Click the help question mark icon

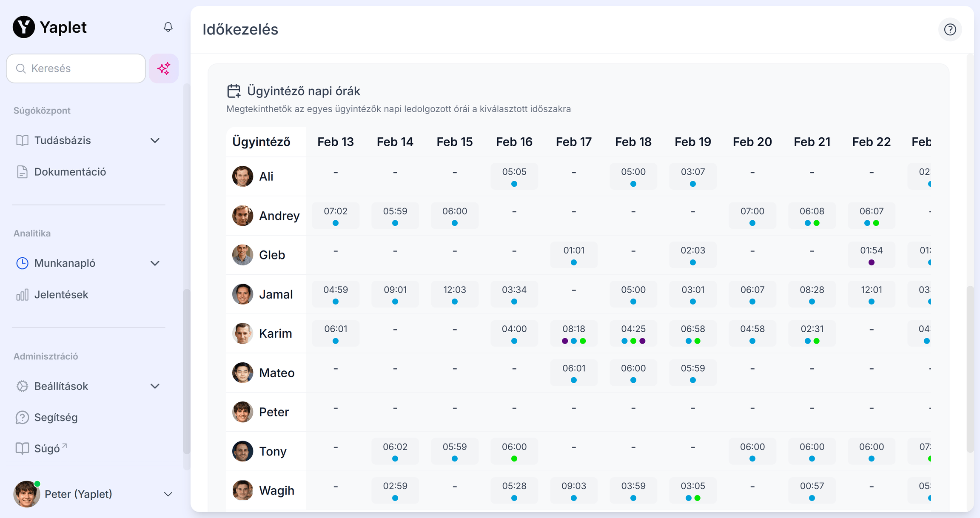(950, 29)
